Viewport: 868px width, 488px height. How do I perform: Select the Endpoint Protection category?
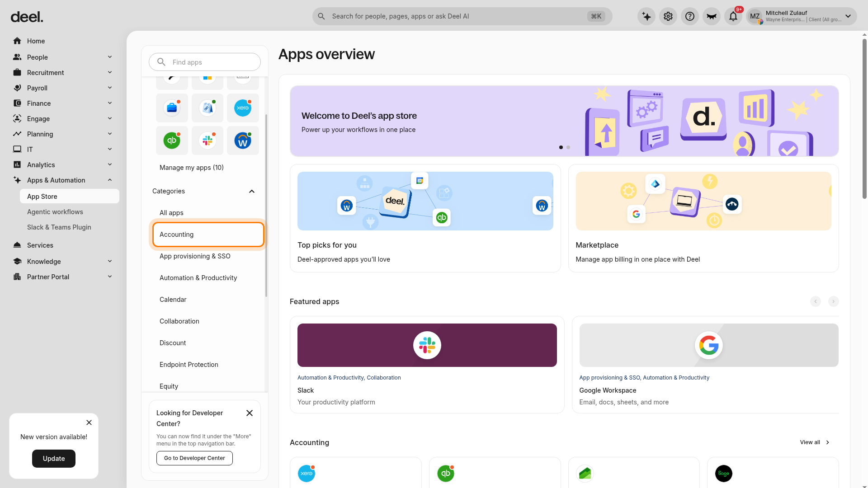[x=208, y=365]
